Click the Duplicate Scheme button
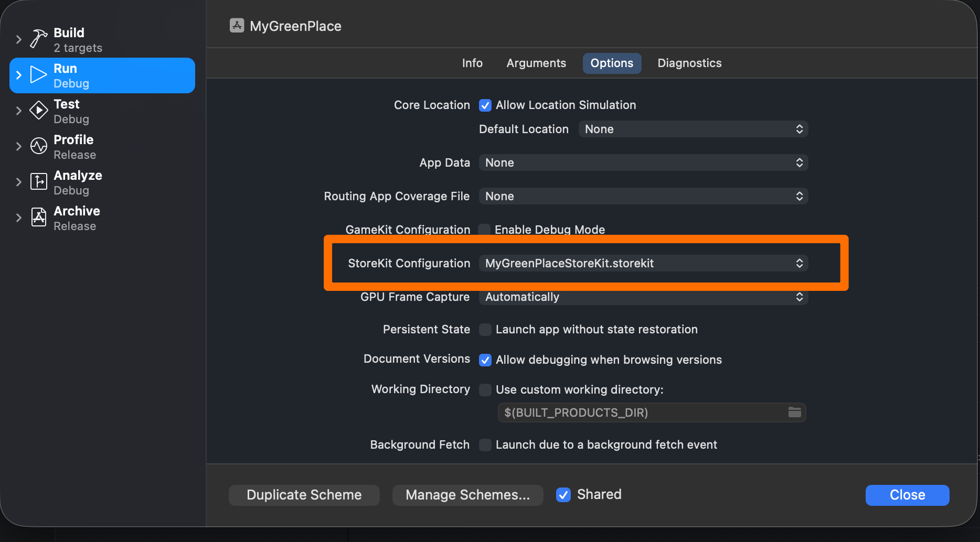980x542 pixels. tap(304, 494)
